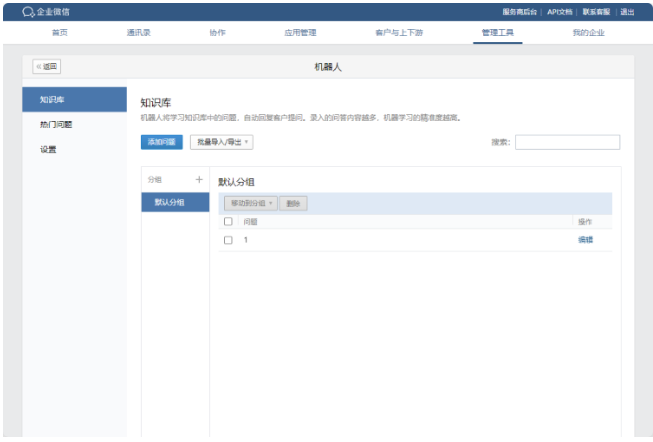This screenshot has width=653, height=442.
Task: Select the 客户与上下游 tab
Action: 398,33
